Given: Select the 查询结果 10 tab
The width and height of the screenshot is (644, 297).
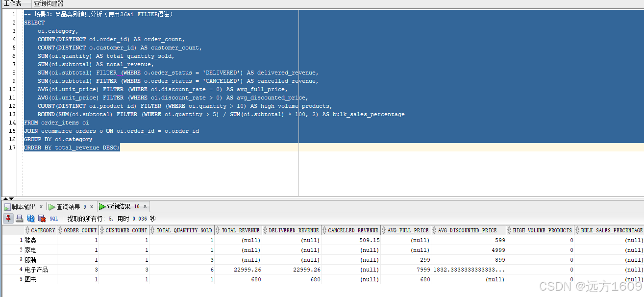Looking at the screenshot, I should pyautogui.click(x=119, y=207).
